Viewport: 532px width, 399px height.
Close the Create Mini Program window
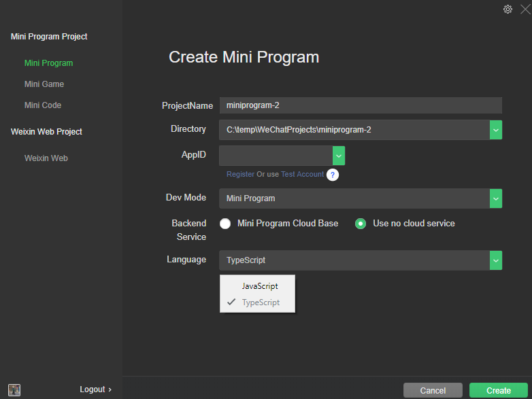(525, 9)
